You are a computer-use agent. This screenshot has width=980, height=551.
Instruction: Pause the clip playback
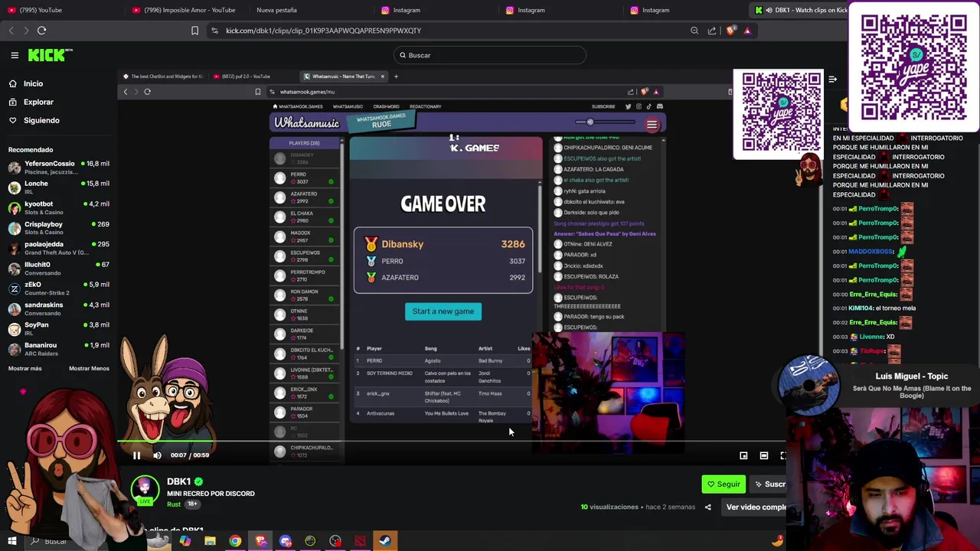tap(136, 455)
